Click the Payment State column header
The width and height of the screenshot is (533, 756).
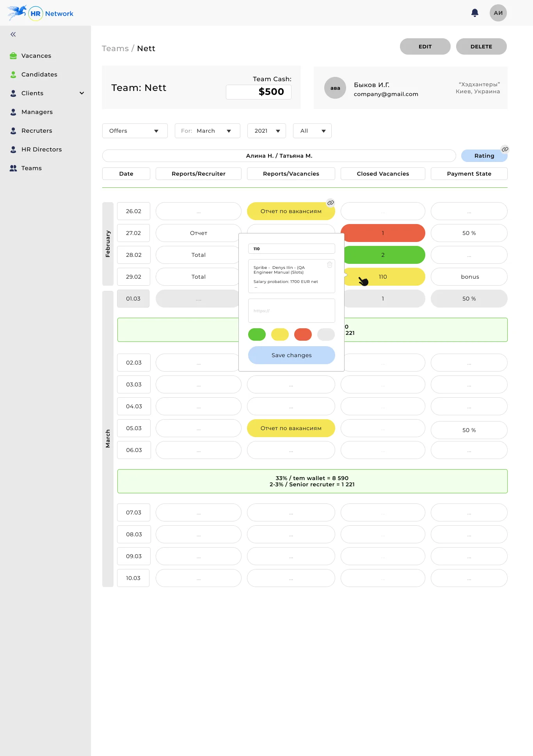coord(469,174)
